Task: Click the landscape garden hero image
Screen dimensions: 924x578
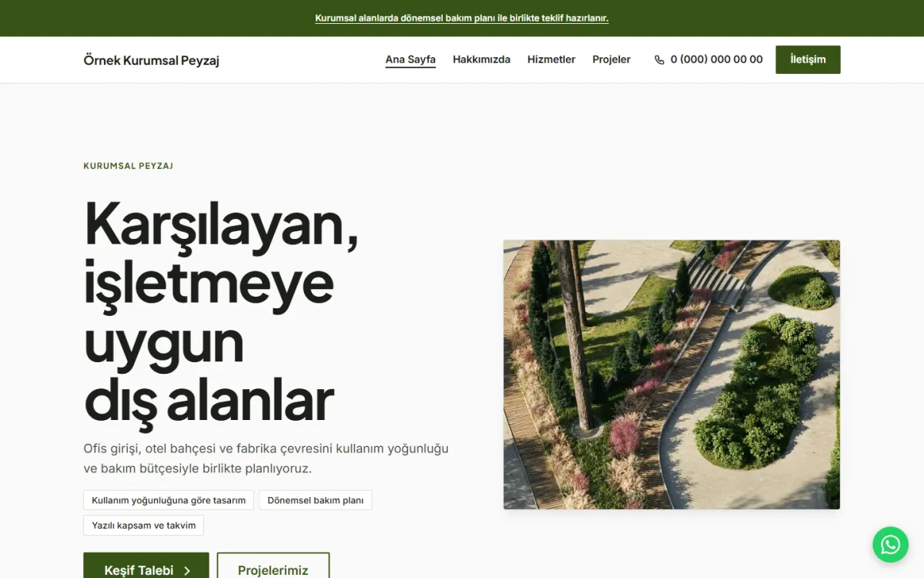Action: (x=671, y=375)
